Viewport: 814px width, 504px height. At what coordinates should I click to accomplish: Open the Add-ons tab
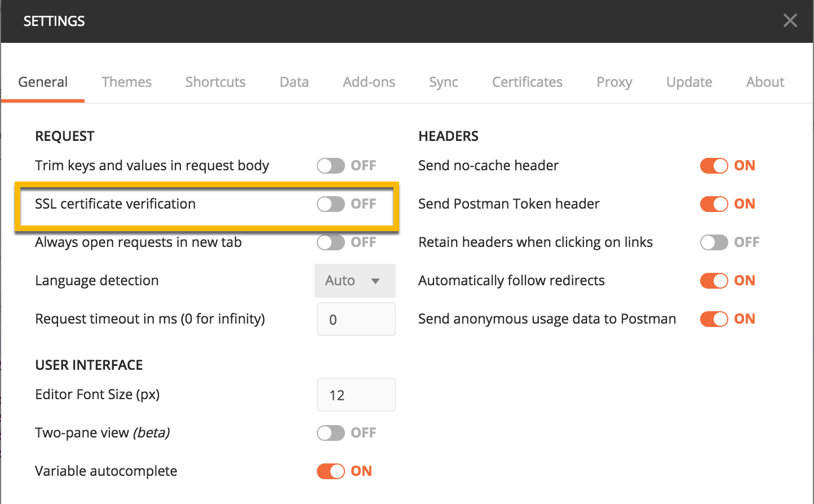369,82
